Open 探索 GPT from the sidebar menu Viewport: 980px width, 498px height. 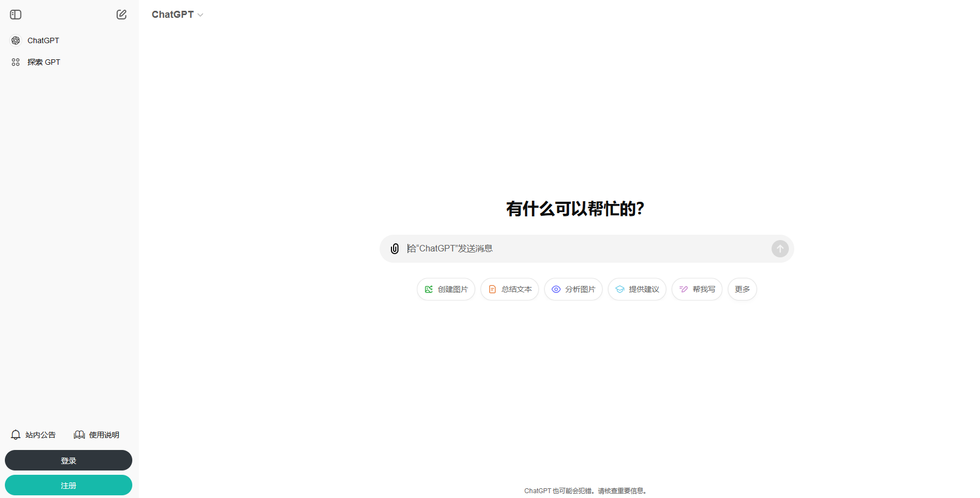click(x=43, y=62)
